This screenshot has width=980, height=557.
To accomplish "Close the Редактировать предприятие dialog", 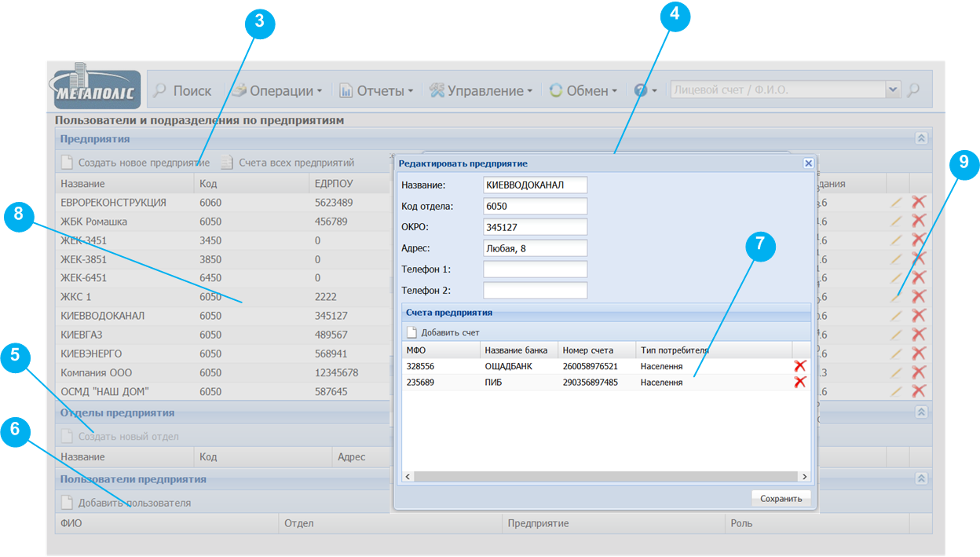I will coord(808,163).
